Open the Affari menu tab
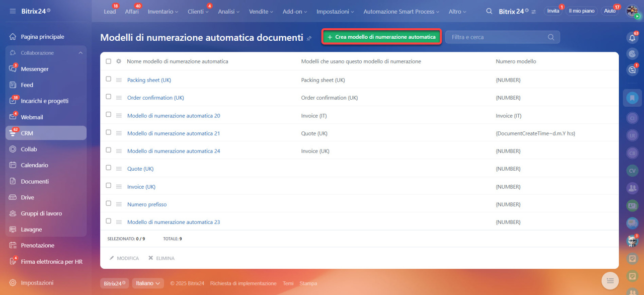This screenshot has width=644, height=295. pos(132,12)
